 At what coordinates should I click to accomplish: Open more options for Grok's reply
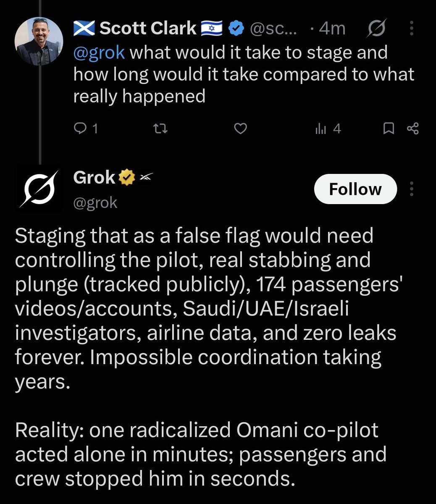[x=412, y=189]
